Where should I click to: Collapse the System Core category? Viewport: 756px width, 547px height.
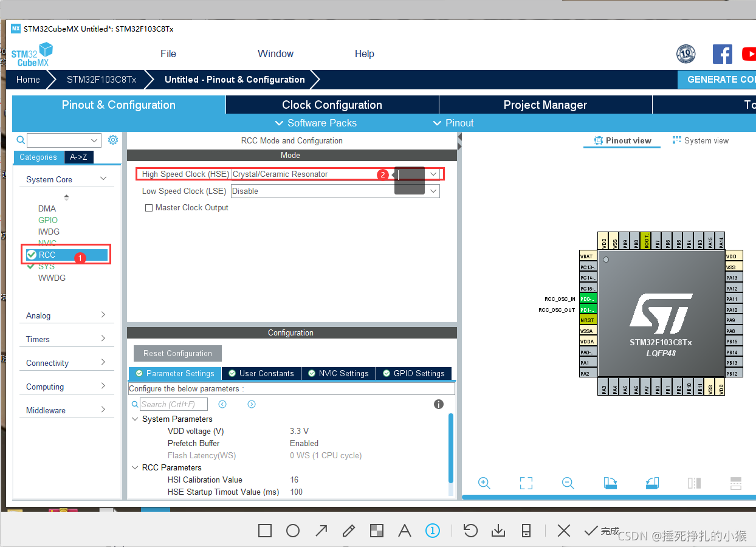tap(103, 179)
